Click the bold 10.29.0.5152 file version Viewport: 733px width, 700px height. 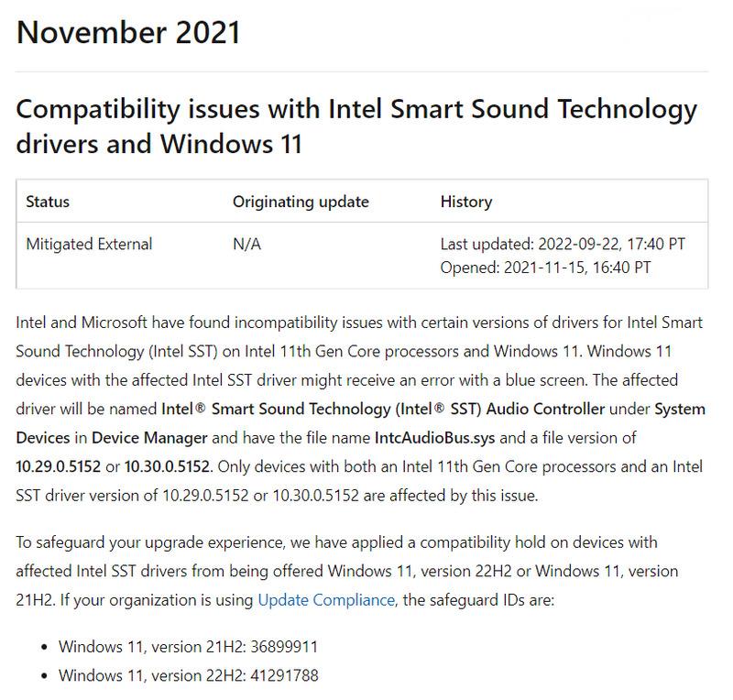tap(59, 466)
